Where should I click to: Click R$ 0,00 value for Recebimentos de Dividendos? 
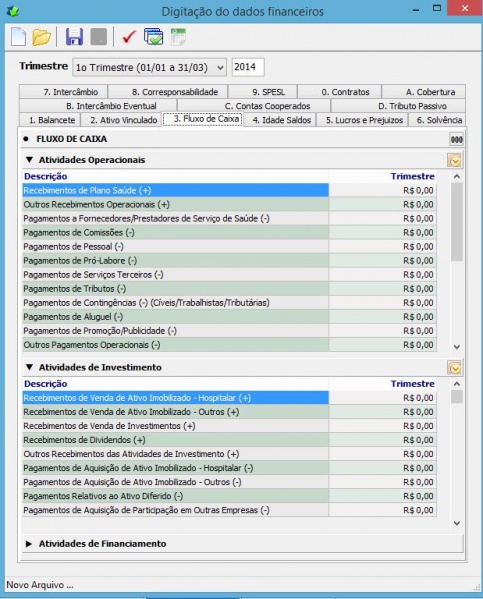click(418, 440)
